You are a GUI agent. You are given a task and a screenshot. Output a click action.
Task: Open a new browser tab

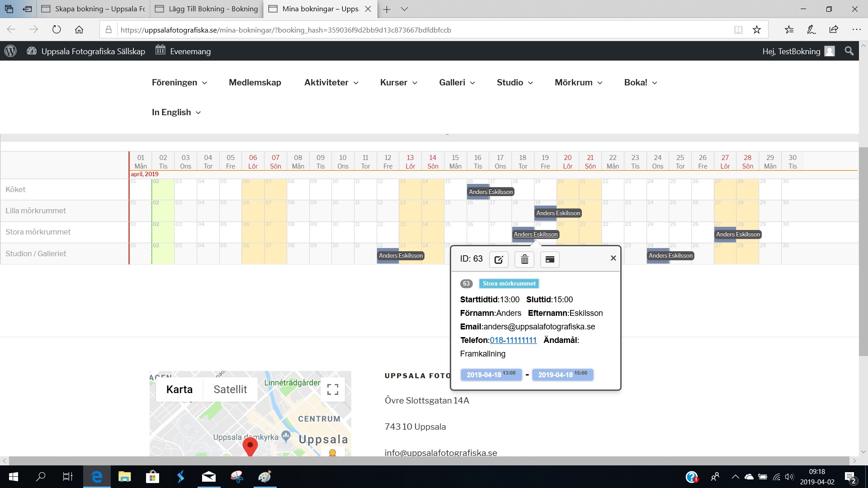[x=387, y=9]
